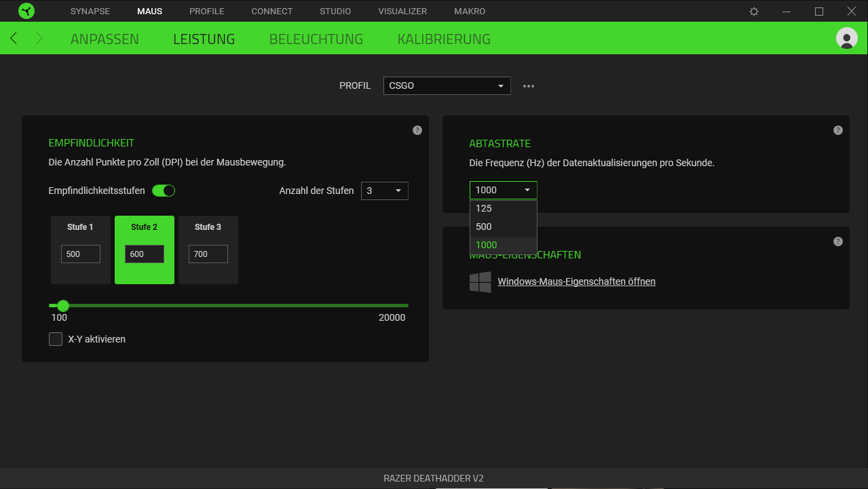The image size is (868, 489).
Task: Select 1000 Hz option in list
Action: tap(504, 245)
